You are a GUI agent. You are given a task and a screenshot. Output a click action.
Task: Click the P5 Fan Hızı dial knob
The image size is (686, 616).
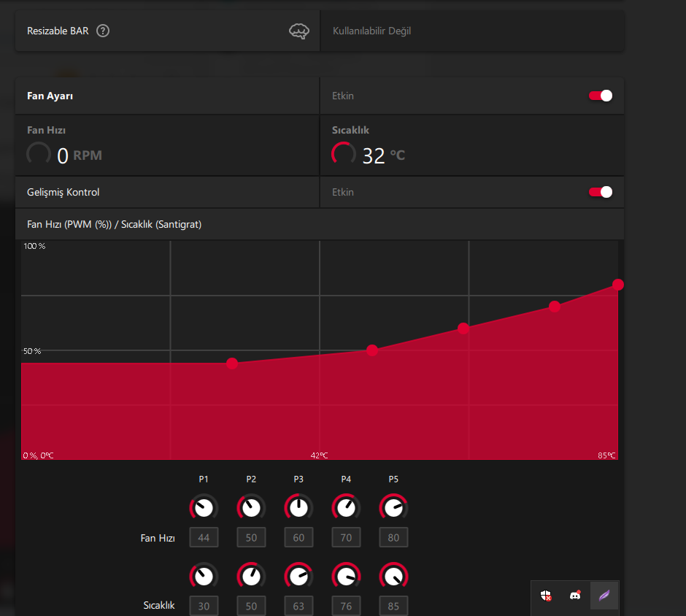[394, 507]
